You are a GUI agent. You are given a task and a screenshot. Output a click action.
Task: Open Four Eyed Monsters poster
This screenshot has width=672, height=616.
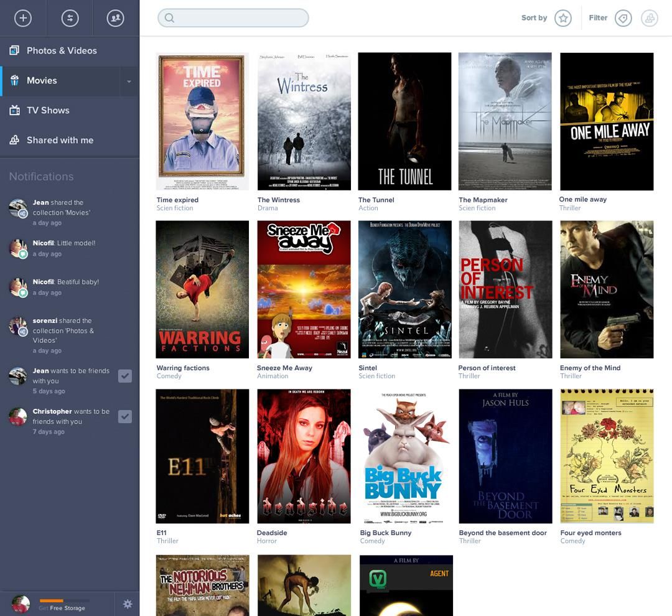click(607, 456)
